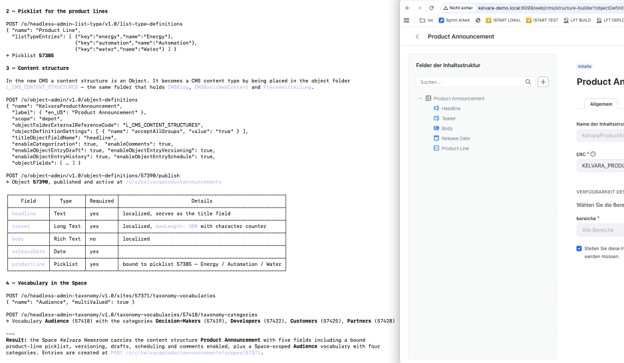Click the 'Suchen...' search field
The width and height of the screenshot is (624, 363).
coord(471,82)
